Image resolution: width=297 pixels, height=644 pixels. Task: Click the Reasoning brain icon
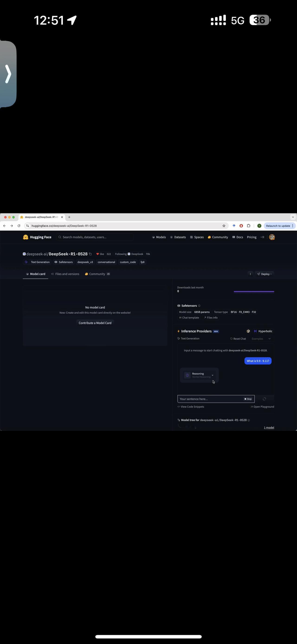tap(187, 375)
